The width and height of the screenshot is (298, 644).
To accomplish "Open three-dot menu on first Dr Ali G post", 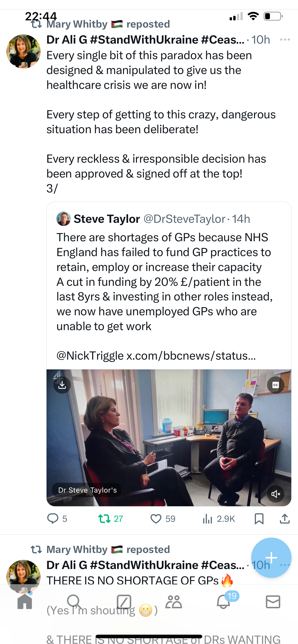I will coord(285,40).
